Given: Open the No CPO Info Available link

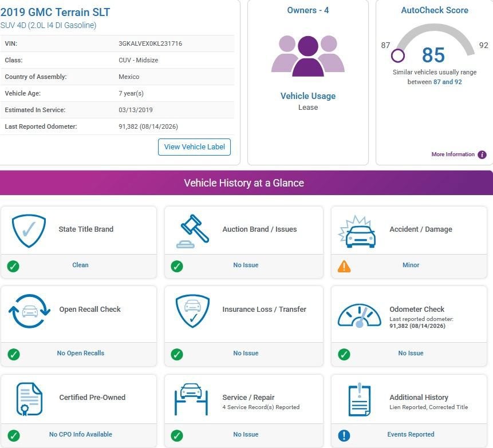Looking at the screenshot, I should pyautogui.click(x=81, y=434).
